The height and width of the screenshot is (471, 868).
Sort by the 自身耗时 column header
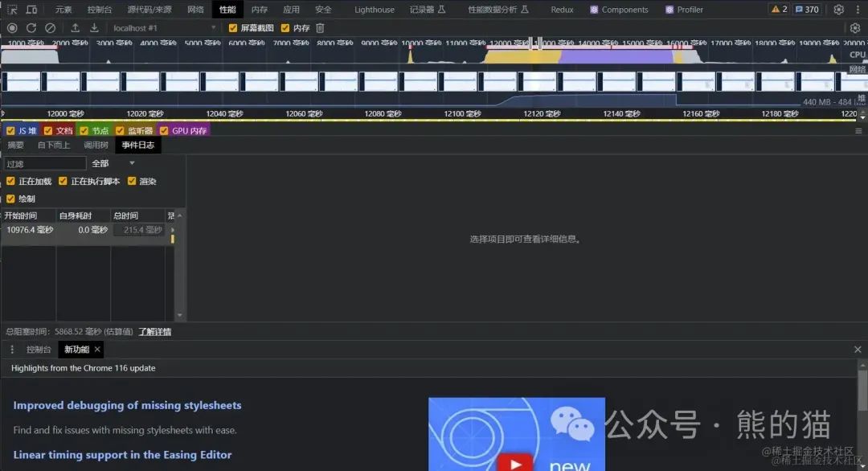83,215
